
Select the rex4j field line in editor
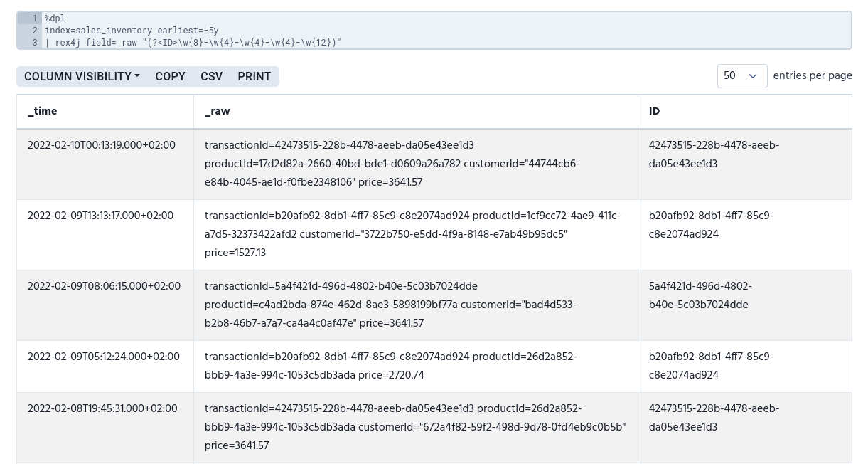[x=193, y=42]
